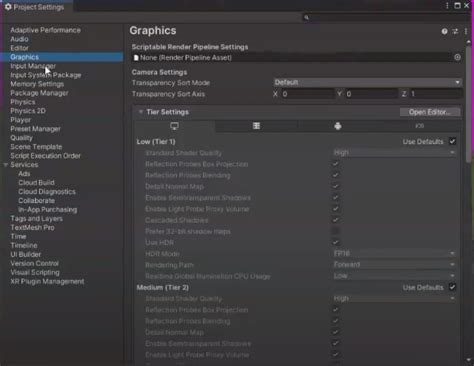
Task: Select Adaptive Performance settings category
Action: 45,30
